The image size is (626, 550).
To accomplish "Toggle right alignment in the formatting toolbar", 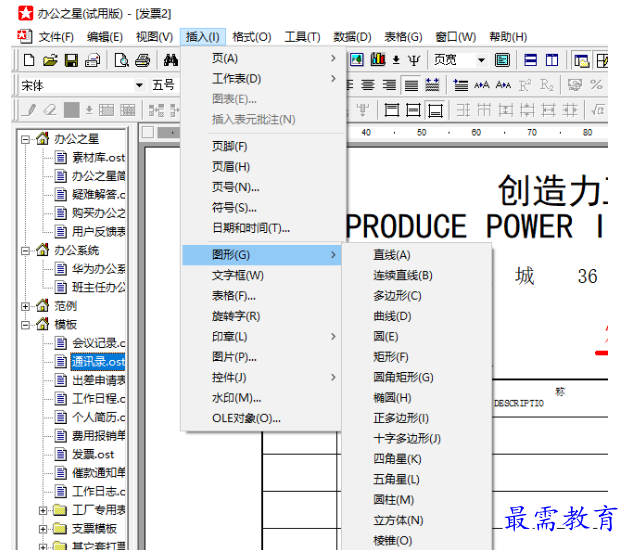I will click(389, 85).
